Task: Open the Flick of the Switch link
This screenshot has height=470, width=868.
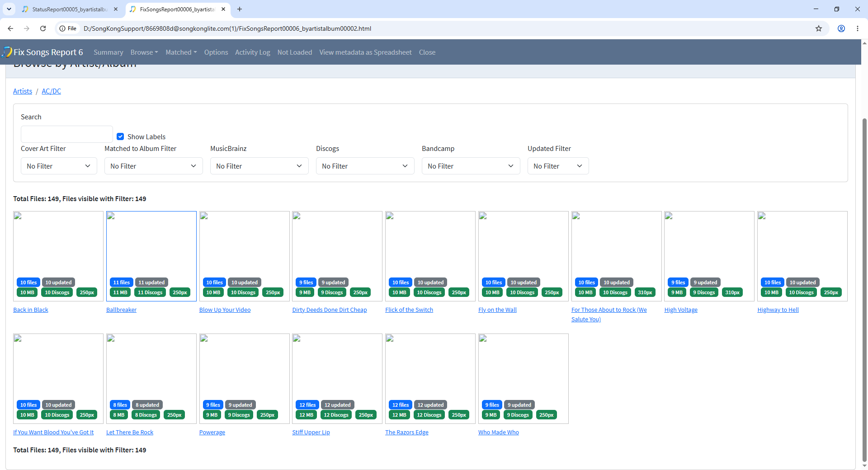Action: click(x=409, y=310)
